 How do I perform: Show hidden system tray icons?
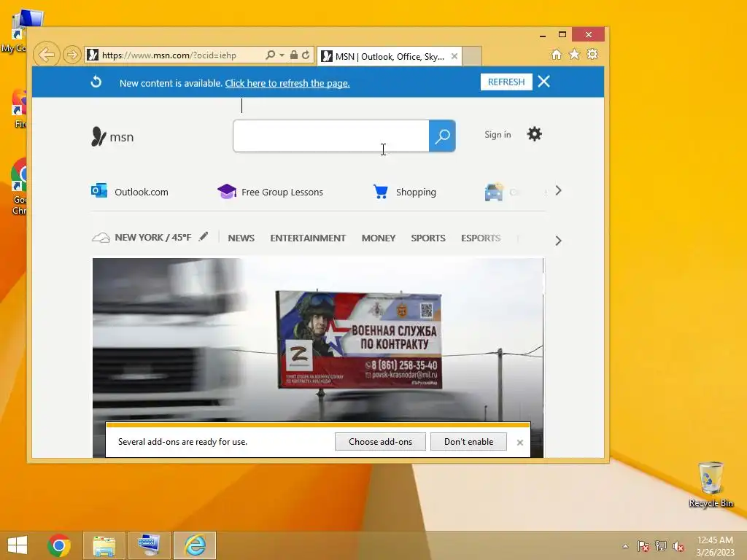point(625,546)
